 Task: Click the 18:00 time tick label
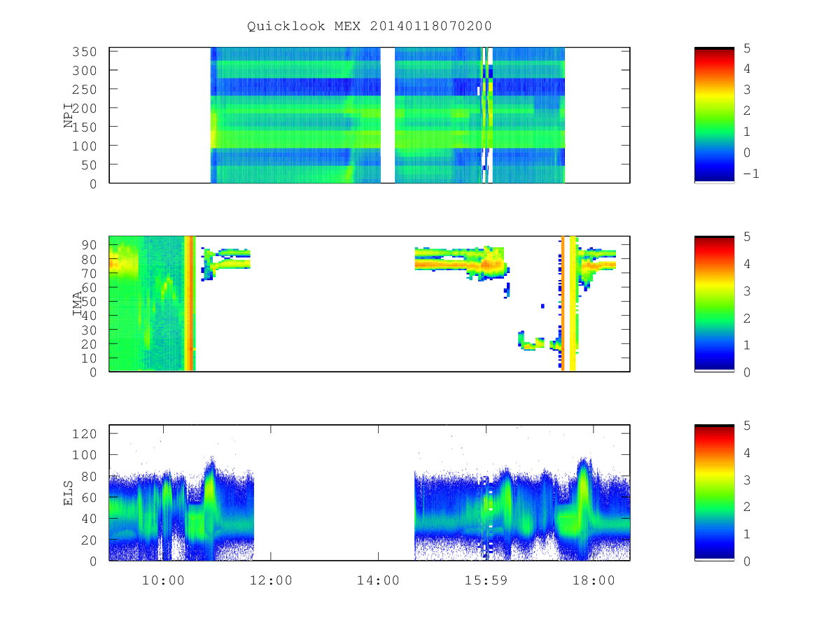[x=594, y=580]
